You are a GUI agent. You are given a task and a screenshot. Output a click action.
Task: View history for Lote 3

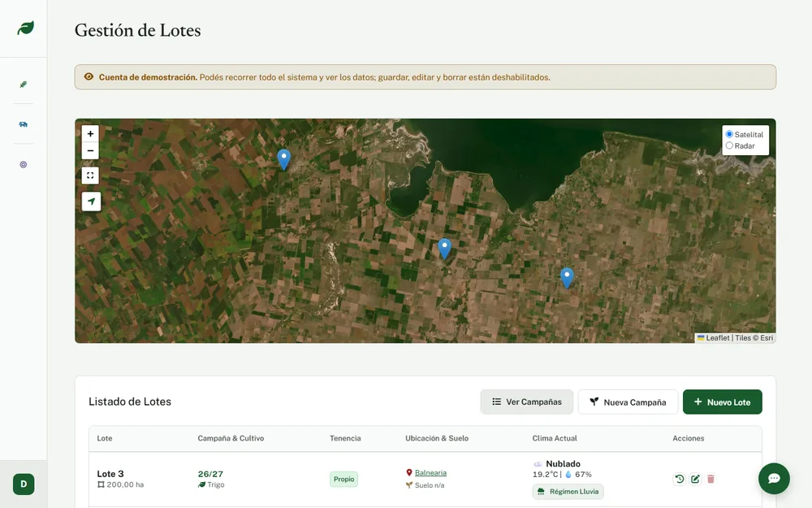[680, 479]
